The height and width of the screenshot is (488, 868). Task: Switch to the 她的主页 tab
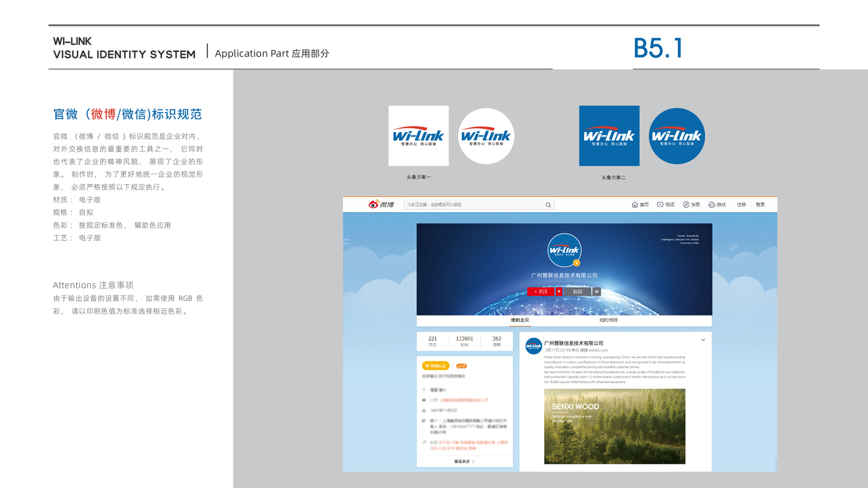click(520, 320)
